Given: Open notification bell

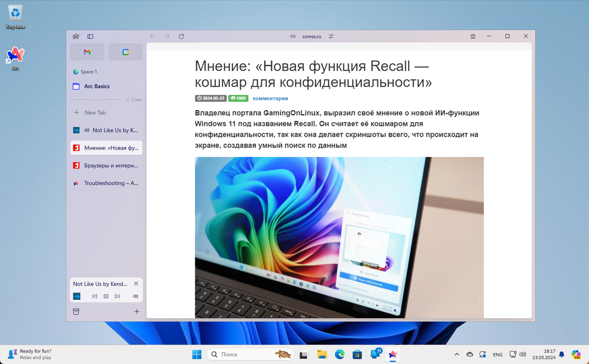Looking at the screenshot, I should click(x=562, y=355).
